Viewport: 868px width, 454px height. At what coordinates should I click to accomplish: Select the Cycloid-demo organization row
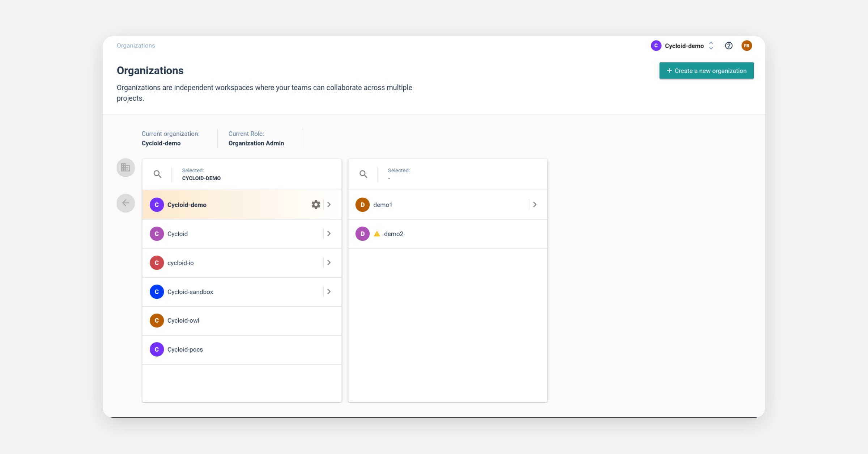tap(242, 205)
